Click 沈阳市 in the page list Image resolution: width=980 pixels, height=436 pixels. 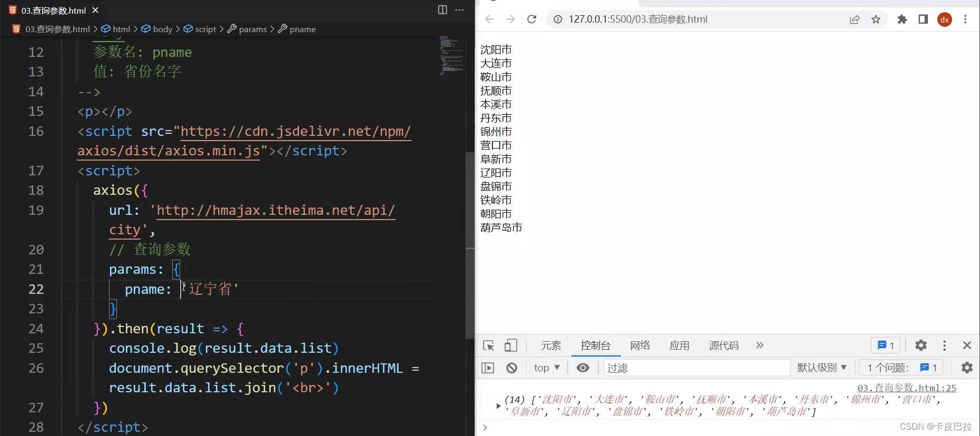(x=496, y=49)
